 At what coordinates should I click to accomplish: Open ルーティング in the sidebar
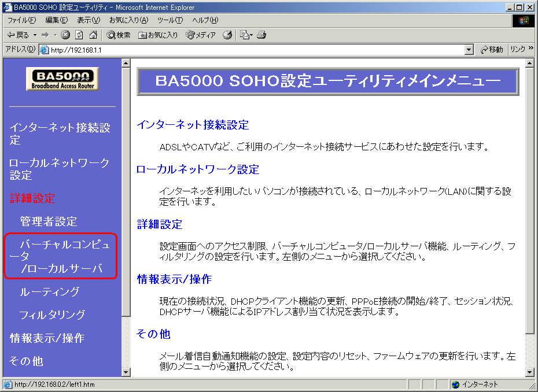pos(49,291)
